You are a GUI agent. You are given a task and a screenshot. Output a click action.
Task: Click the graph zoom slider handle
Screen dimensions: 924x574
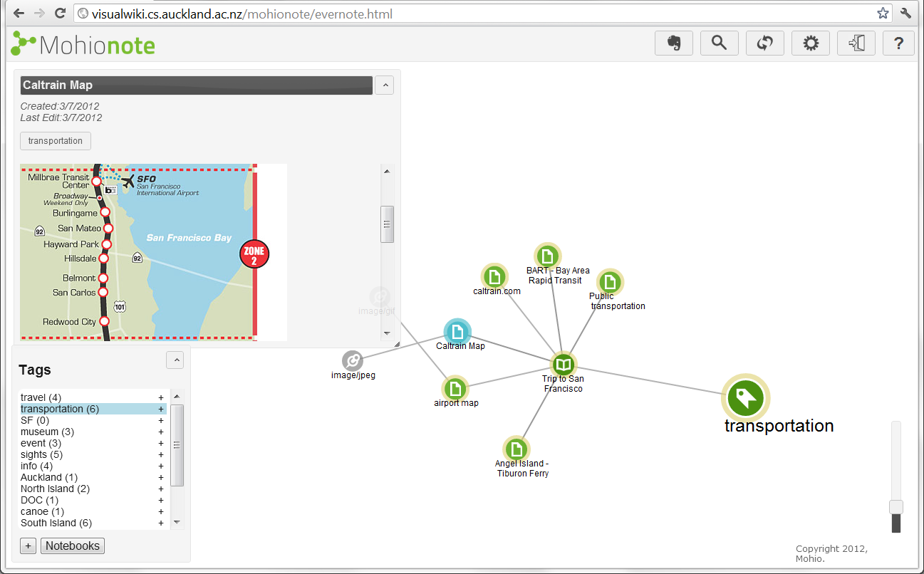(896, 507)
